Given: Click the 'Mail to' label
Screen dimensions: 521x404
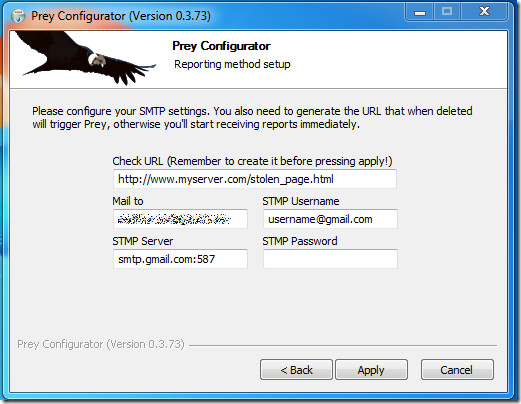Looking at the screenshot, I should tap(128, 201).
